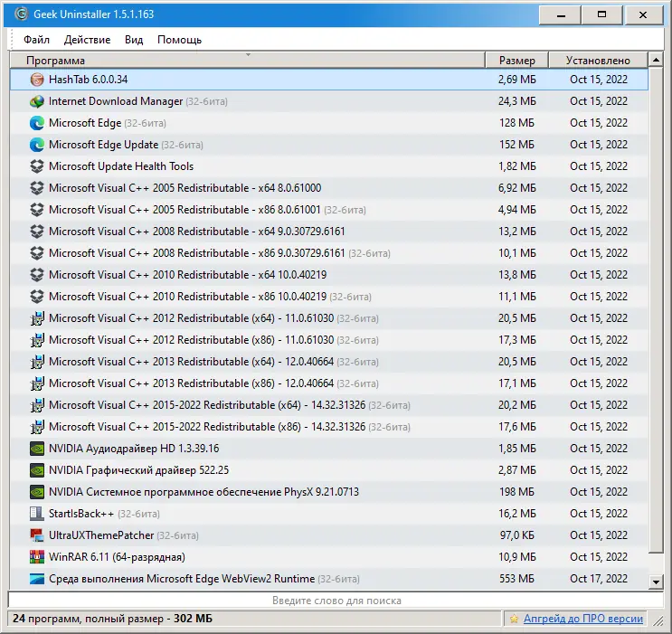Select Microsoft Edge Update entry

(x=329, y=145)
